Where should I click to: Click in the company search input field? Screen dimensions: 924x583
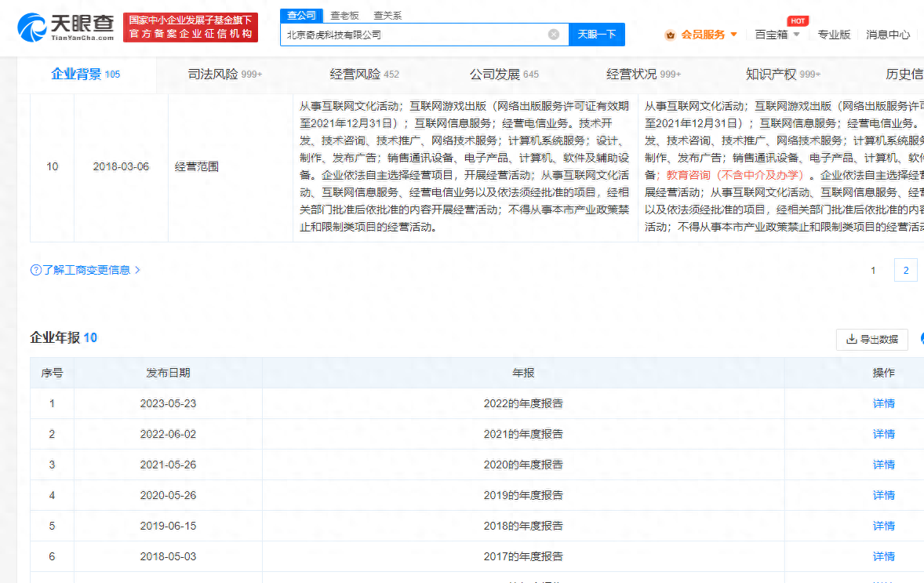click(412, 35)
